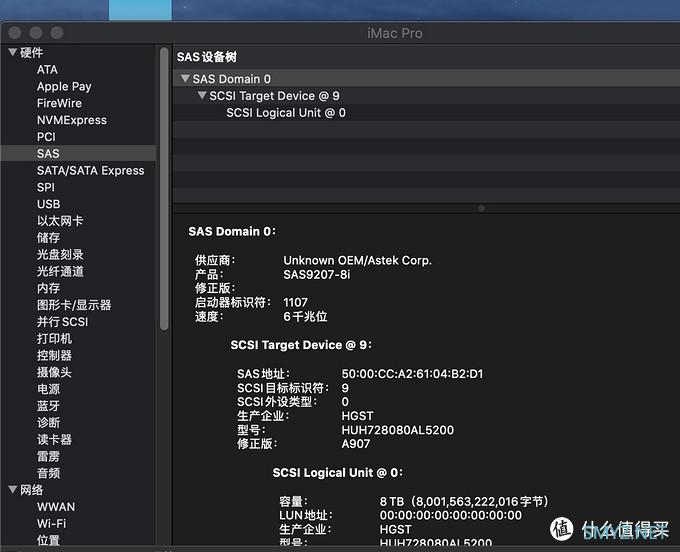This screenshot has height=552, width=680.
Task: Click the SCSI Logical Unit @ 0: heading
Action: pos(337,473)
